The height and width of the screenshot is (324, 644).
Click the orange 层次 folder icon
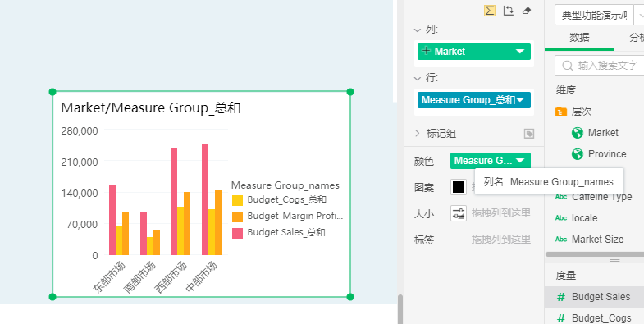pyautogui.click(x=561, y=112)
